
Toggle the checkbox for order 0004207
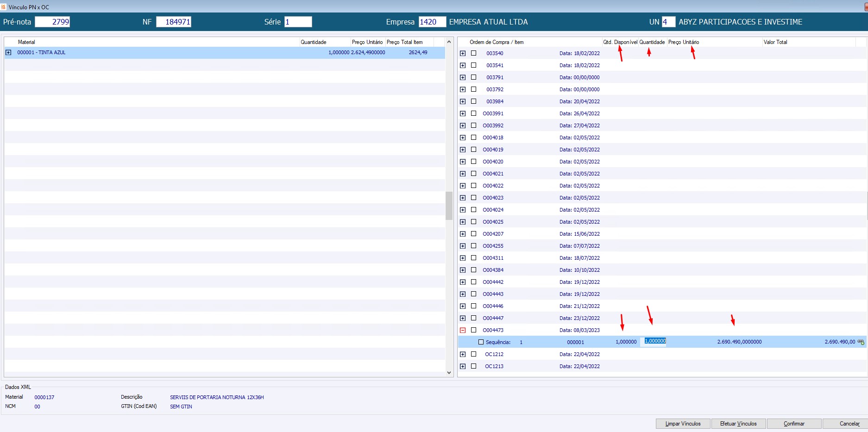[473, 234]
